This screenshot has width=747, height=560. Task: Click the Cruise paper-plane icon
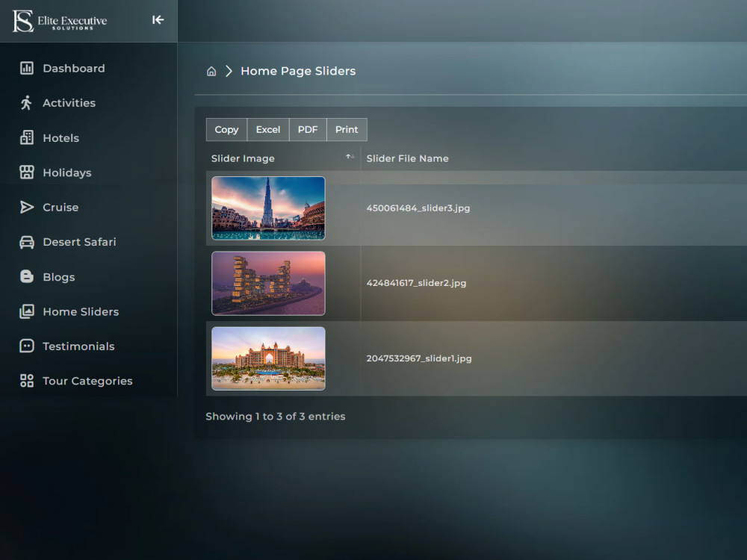[27, 207]
